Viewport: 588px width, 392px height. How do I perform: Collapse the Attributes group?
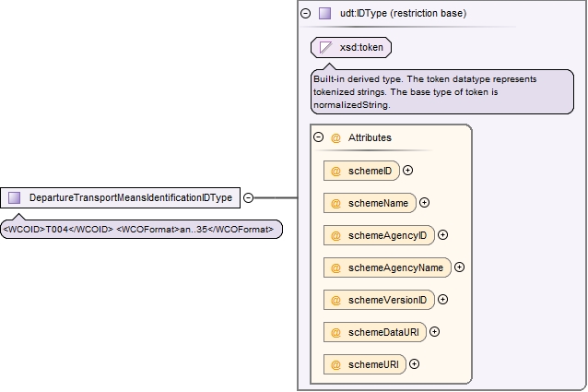tap(318, 137)
